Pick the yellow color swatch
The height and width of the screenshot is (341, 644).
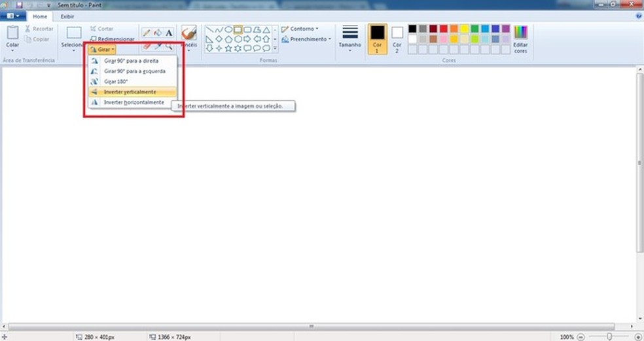coord(464,28)
